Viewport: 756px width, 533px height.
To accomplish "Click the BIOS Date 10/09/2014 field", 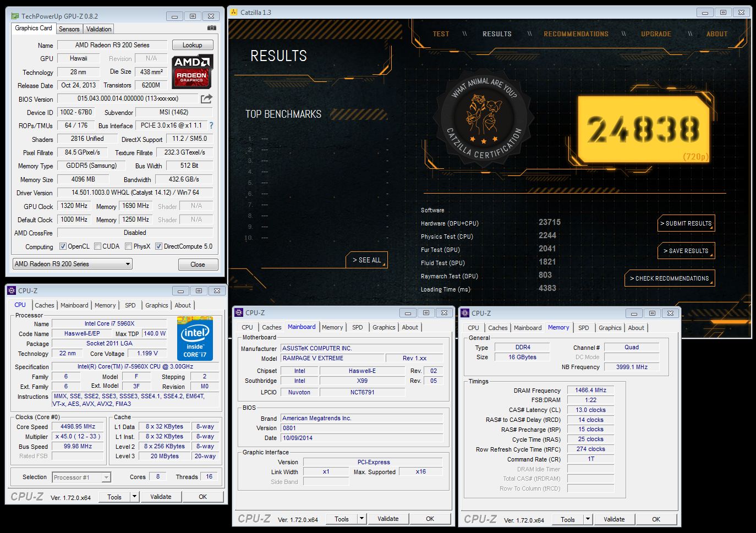I will [x=361, y=438].
